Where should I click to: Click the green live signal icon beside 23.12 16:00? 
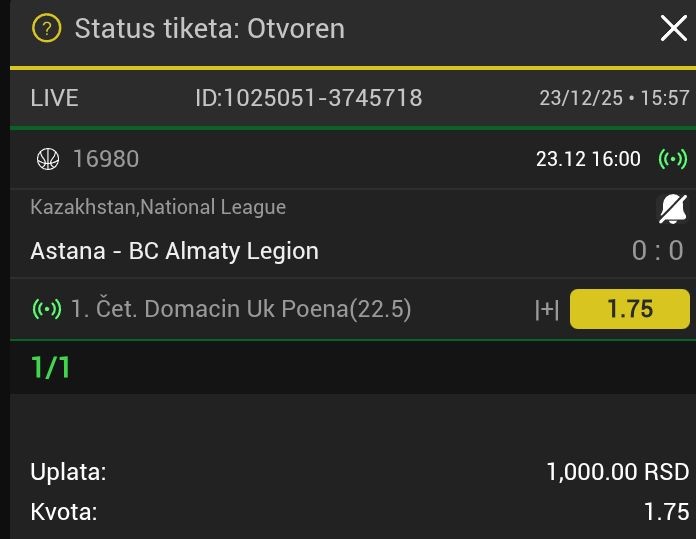point(672,159)
